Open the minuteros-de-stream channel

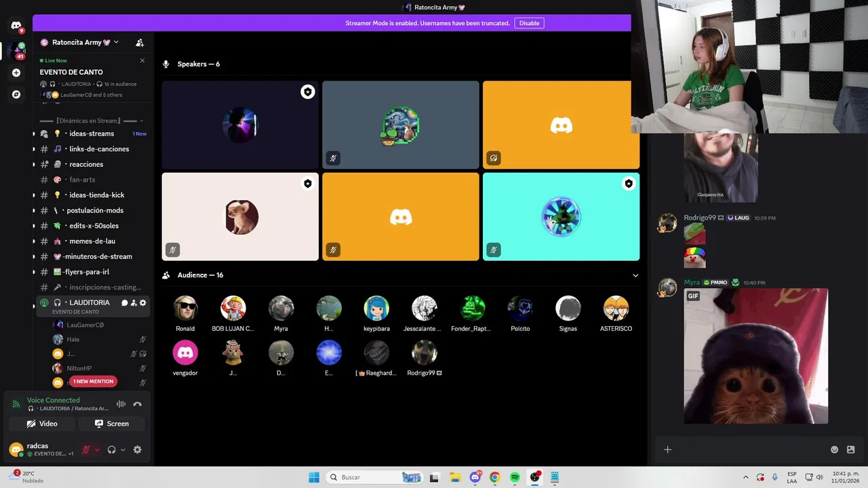coord(92,256)
